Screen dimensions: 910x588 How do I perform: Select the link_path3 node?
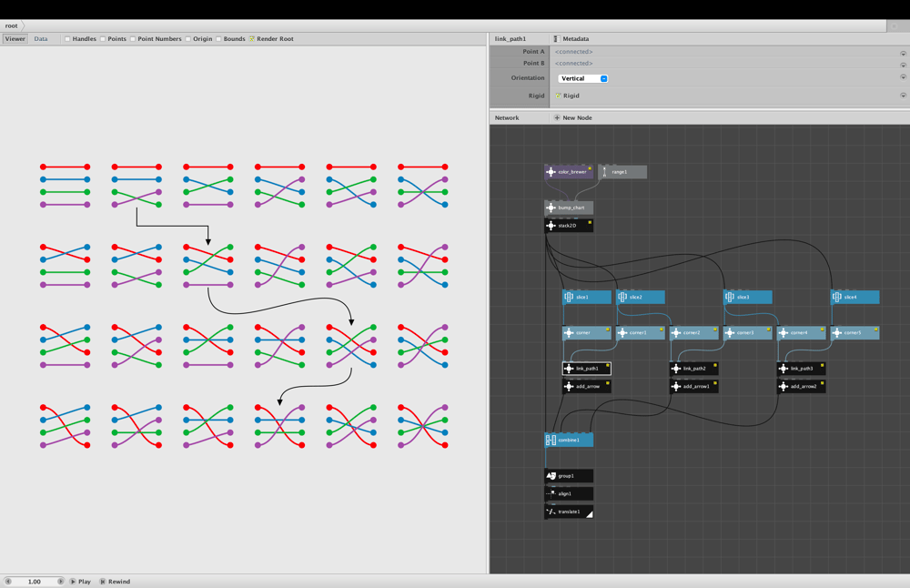(x=802, y=368)
